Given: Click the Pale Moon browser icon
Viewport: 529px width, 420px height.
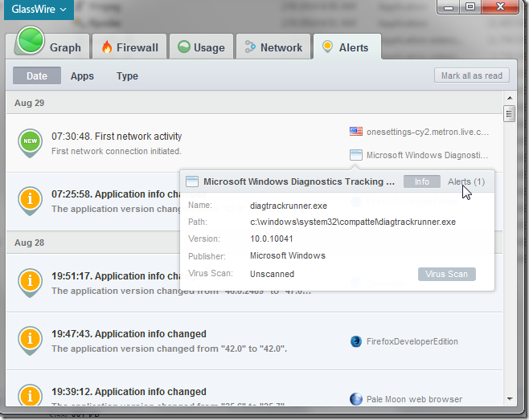Looking at the screenshot, I should click(x=356, y=399).
